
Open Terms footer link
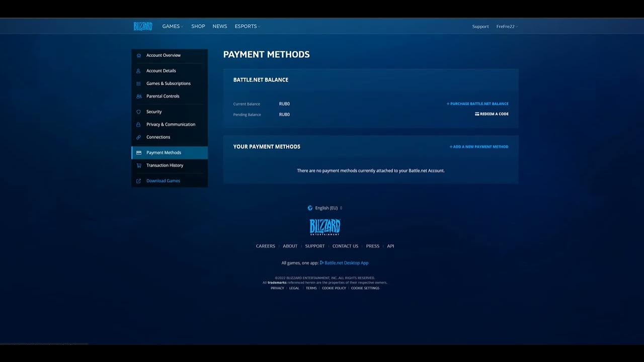pyautogui.click(x=311, y=288)
